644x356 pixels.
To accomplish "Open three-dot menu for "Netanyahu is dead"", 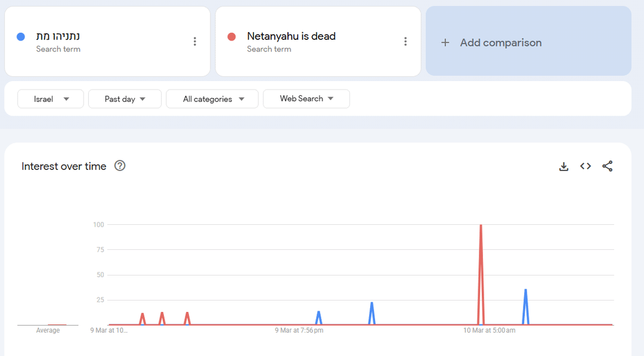I will 405,41.
